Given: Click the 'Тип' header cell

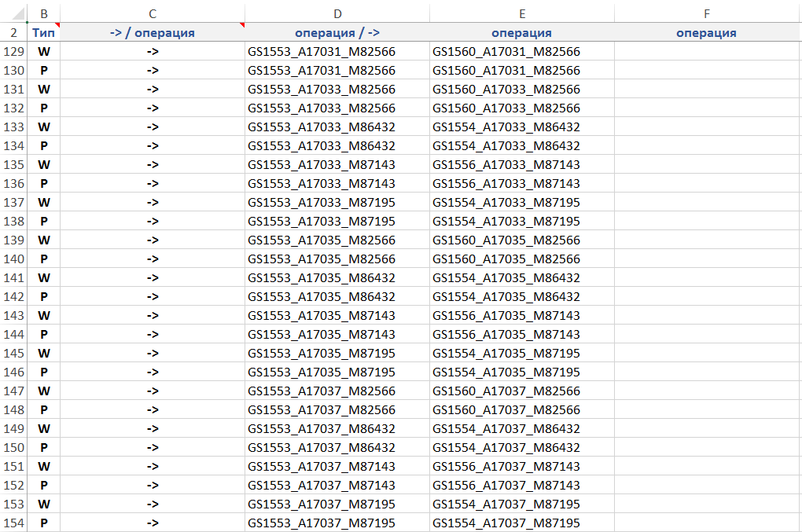Looking at the screenshot, I should pos(43,33).
